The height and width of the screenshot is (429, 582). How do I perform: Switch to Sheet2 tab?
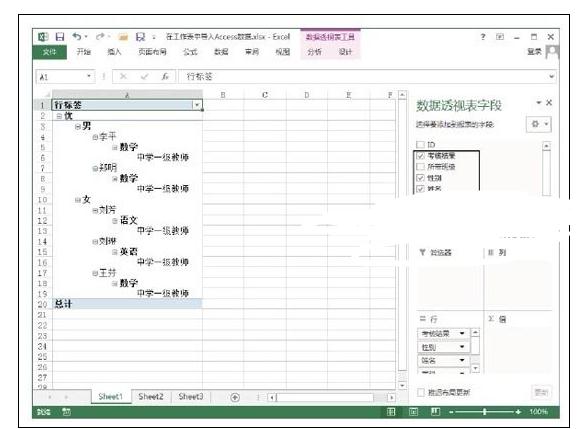coord(151,396)
